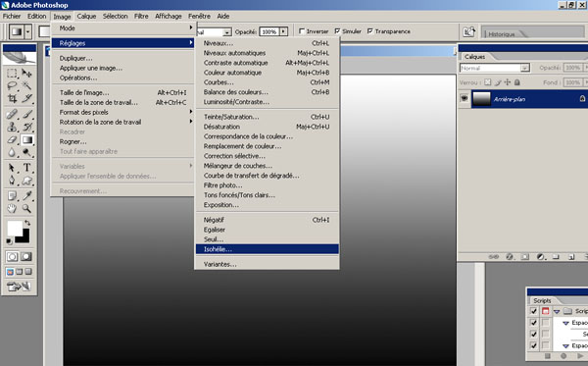588x366 pixels.
Task: Toggle the Transparence checkbox
Action: tap(370, 31)
